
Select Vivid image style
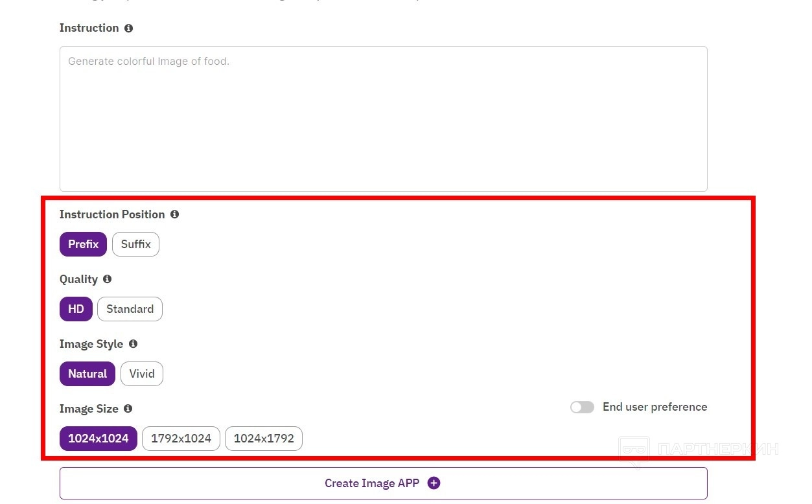(142, 374)
